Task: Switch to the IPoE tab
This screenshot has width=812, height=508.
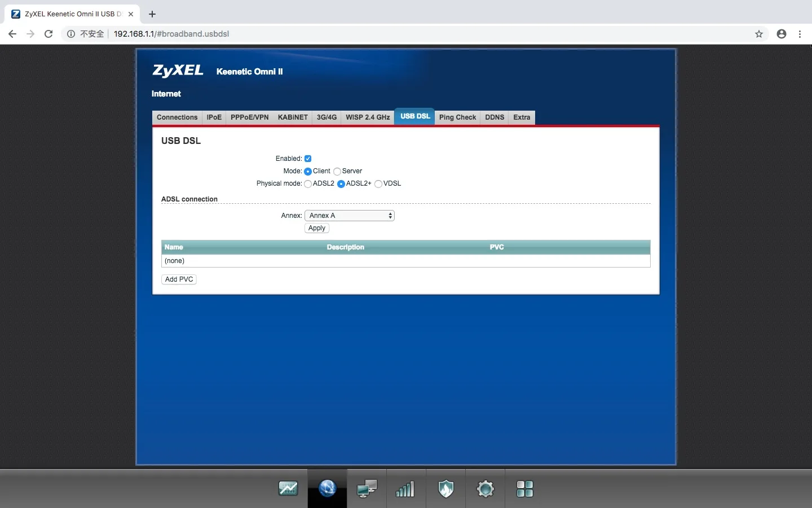Action: [214, 117]
